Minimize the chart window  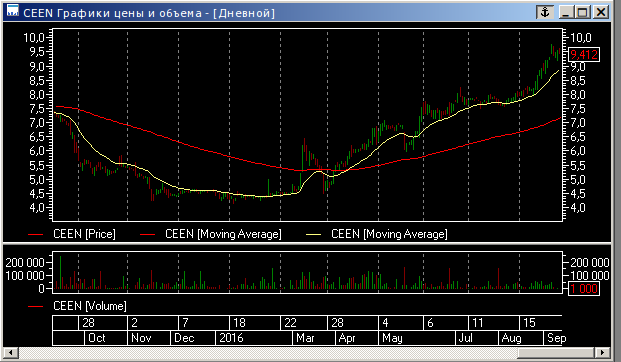[x=567, y=12]
